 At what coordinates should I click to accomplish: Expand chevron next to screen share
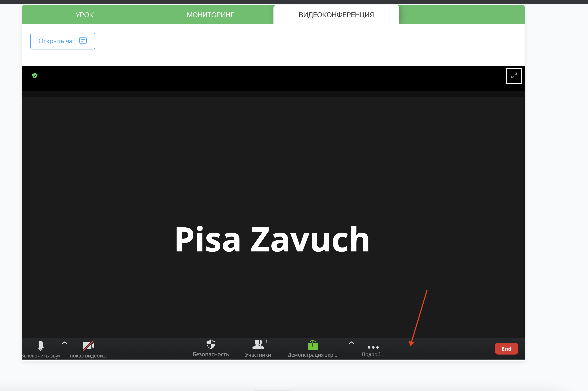(x=351, y=343)
